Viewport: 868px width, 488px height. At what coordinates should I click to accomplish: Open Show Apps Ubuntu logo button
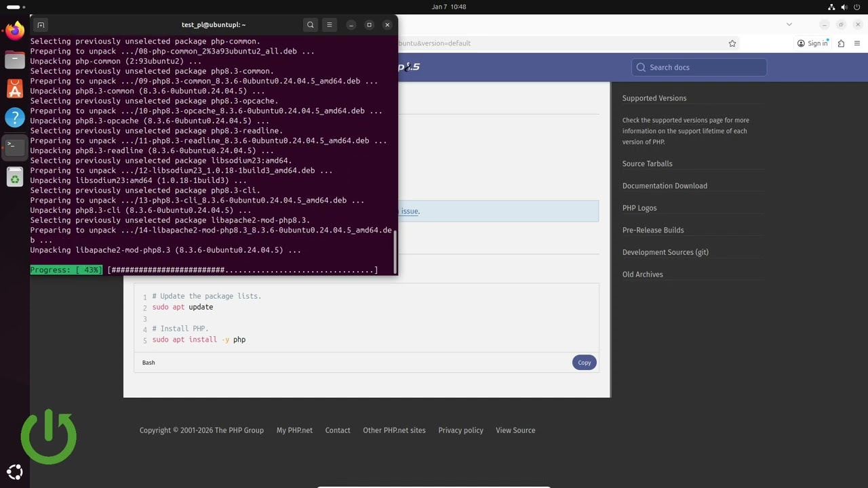click(x=15, y=472)
